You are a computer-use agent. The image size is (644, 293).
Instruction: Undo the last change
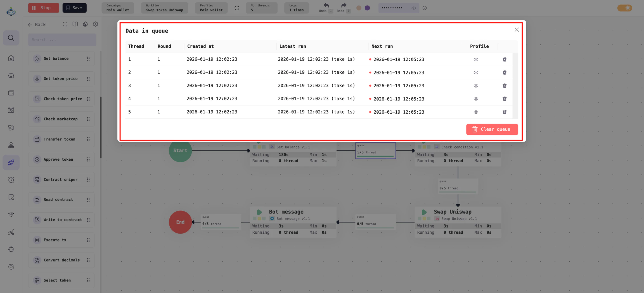(x=326, y=8)
